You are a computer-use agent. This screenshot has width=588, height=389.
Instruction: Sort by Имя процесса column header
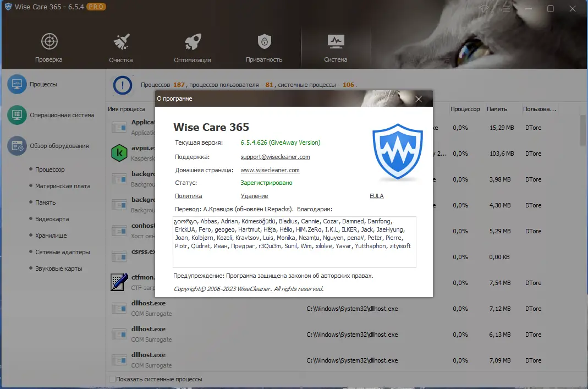pyautogui.click(x=127, y=109)
